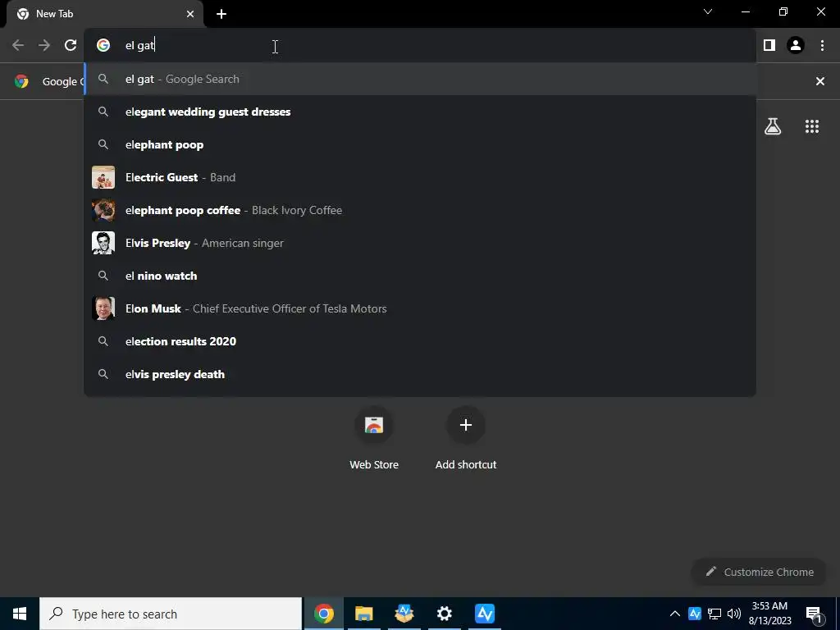
Task: Show hidden system tray icons
Action: (x=675, y=614)
